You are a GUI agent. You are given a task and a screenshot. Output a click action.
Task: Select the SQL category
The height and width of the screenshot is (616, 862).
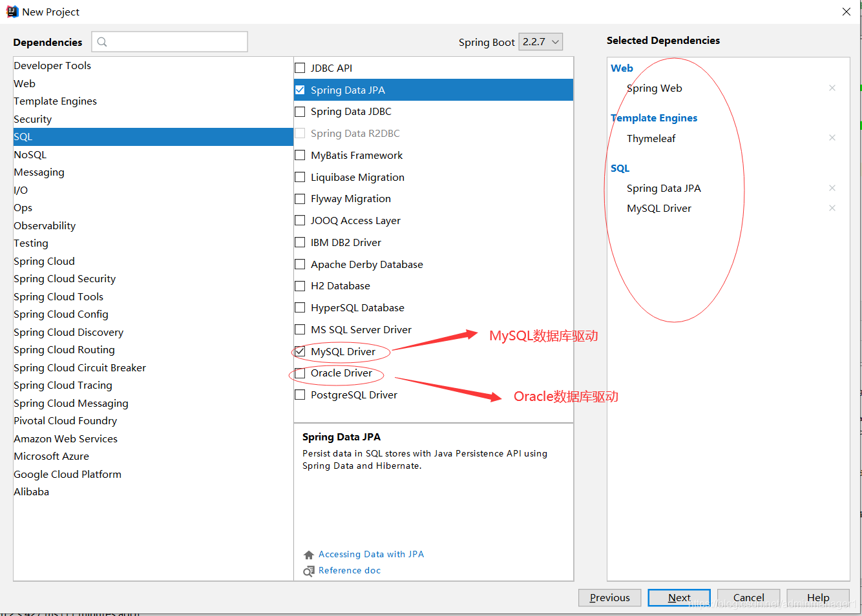(153, 137)
